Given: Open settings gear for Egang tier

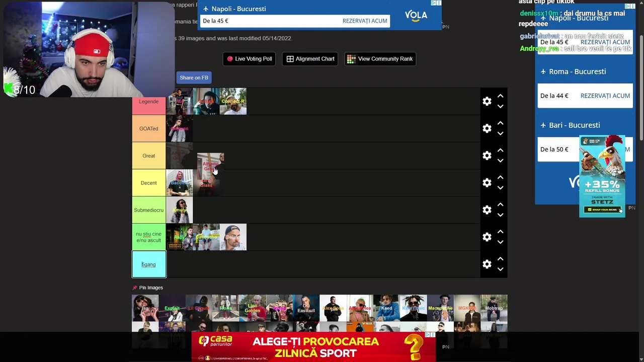Looking at the screenshot, I should tap(487, 264).
